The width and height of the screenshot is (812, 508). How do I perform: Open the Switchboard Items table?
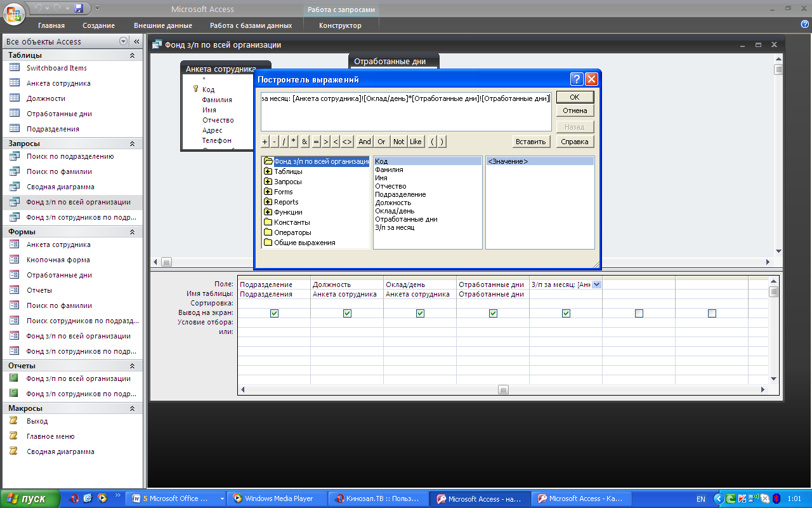tap(56, 68)
